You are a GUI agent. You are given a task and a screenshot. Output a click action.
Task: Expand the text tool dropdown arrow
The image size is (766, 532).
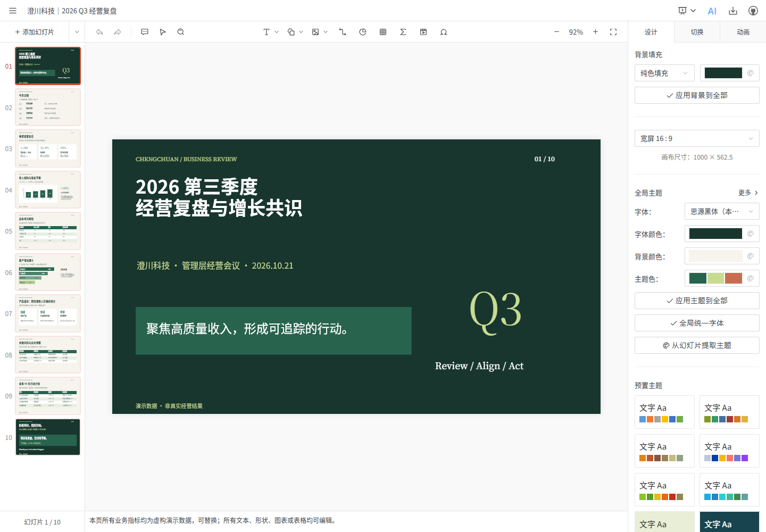pyautogui.click(x=277, y=32)
